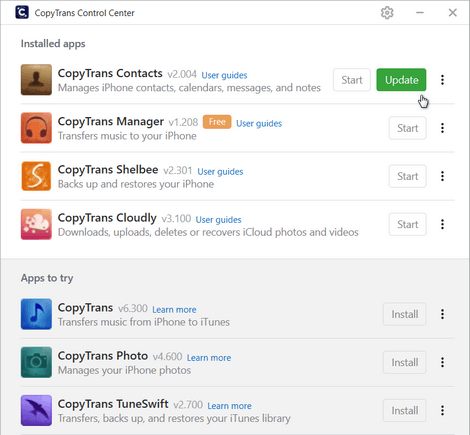The height and width of the screenshot is (435, 470).
Task: Start CopyTrans Cloudly
Action: coord(407,224)
